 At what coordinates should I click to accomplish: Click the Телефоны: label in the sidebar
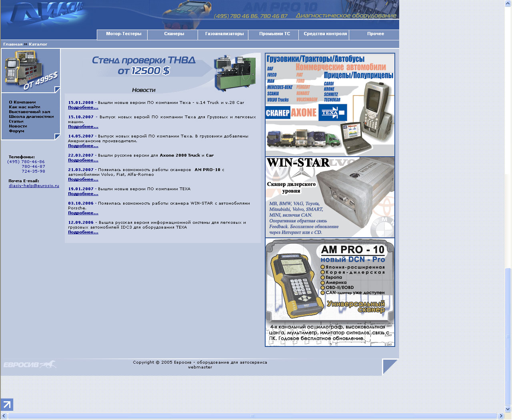tap(22, 157)
